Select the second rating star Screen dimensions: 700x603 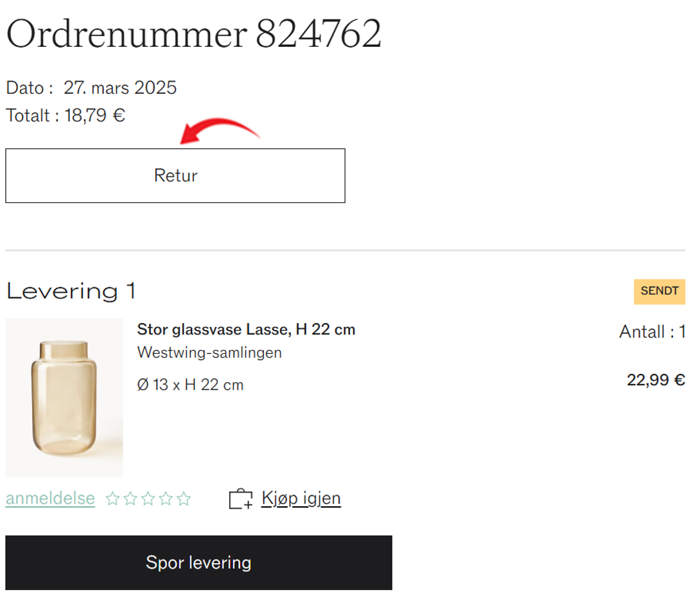(x=130, y=498)
